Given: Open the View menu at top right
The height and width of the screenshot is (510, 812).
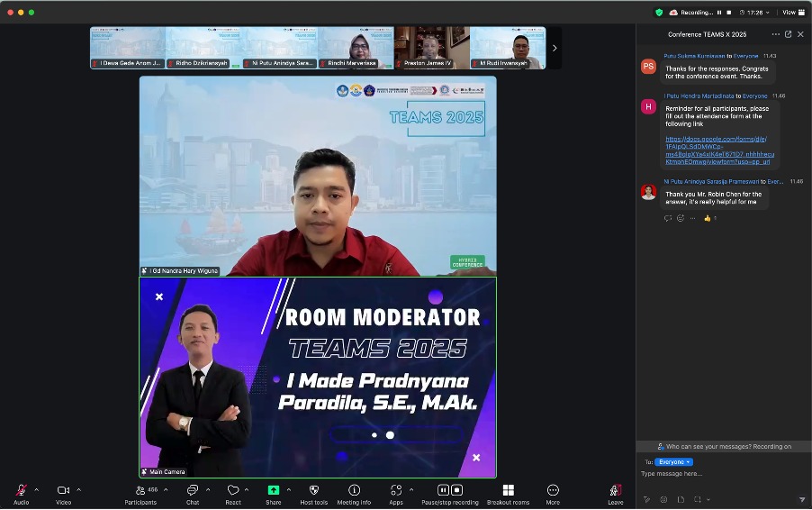Looking at the screenshot, I should pyautogui.click(x=789, y=12).
